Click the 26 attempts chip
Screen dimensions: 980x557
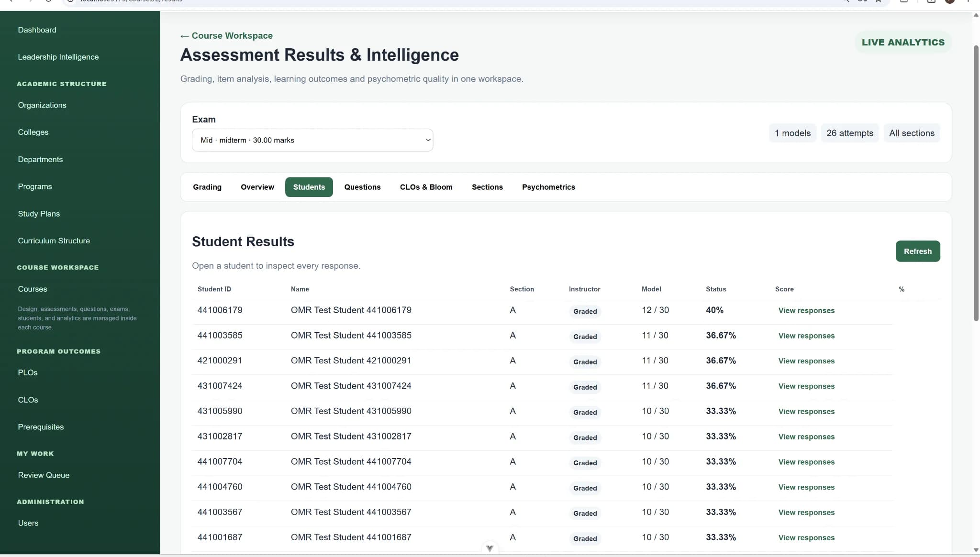coord(849,133)
